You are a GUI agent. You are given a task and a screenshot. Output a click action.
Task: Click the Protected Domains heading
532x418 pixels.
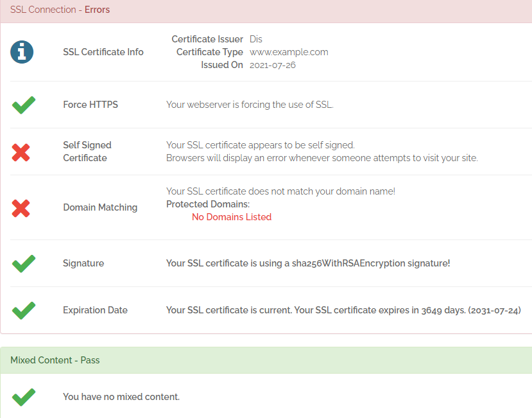click(208, 204)
